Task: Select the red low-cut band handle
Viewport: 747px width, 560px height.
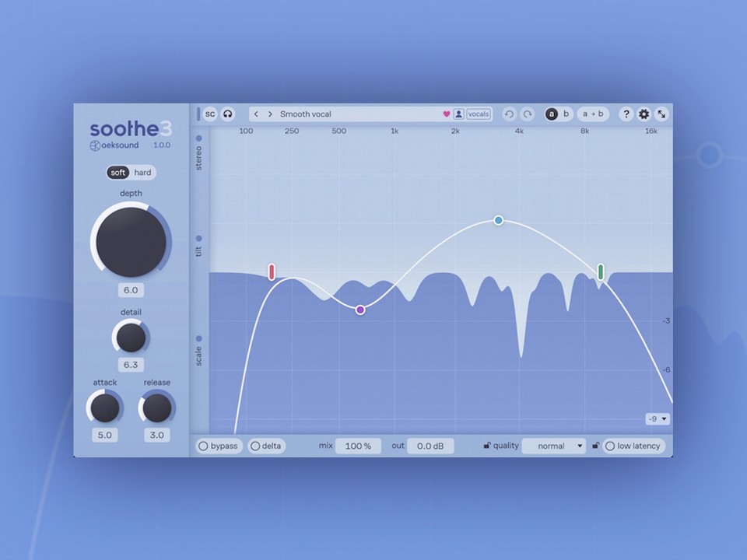Action: 272,272
